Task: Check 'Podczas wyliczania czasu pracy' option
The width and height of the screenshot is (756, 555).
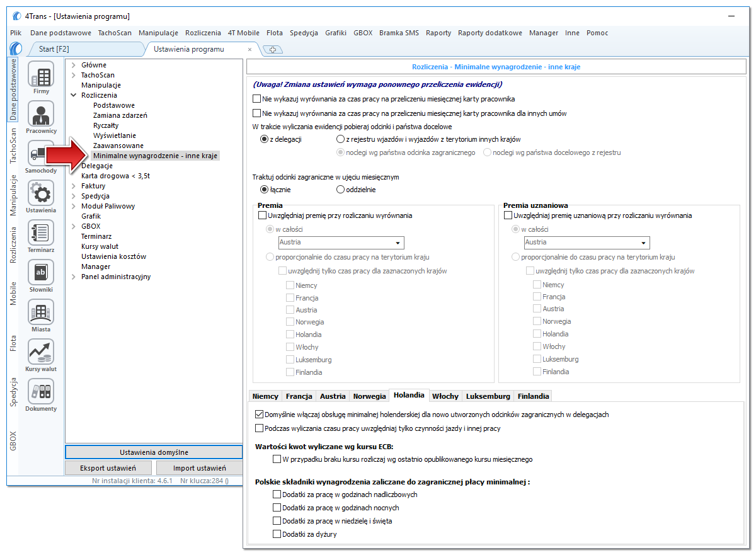Action: tap(259, 428)
